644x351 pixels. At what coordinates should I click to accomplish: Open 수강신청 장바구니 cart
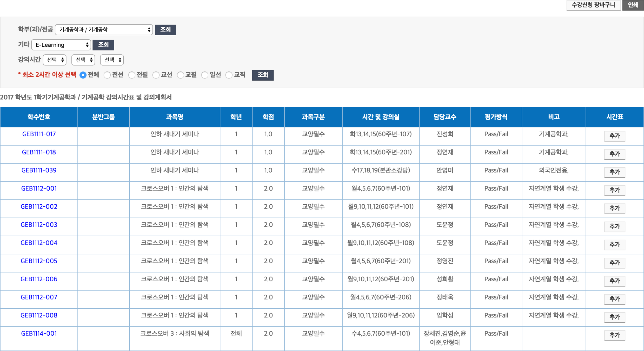(593, 5)
